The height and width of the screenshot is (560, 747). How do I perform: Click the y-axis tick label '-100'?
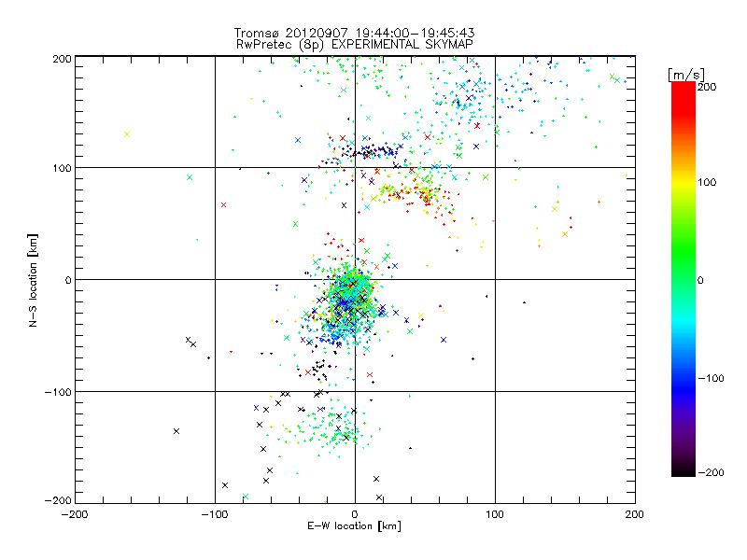click(58, 392)
